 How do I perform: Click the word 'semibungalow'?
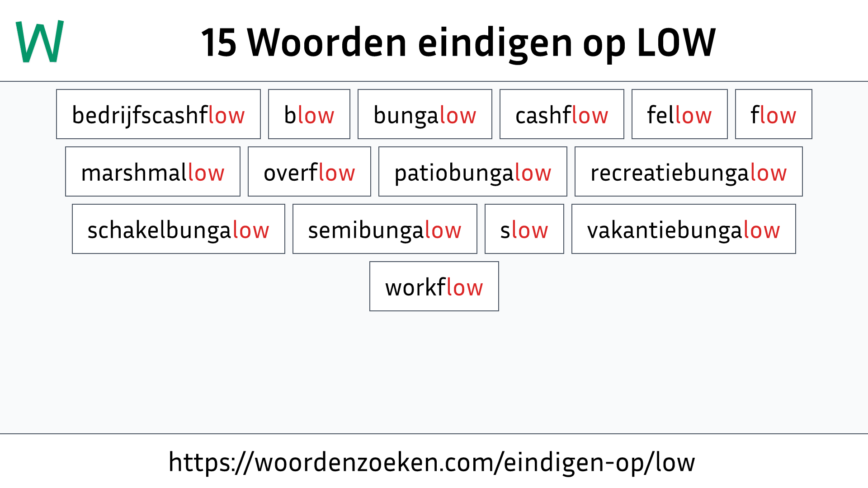click(386, 230)
